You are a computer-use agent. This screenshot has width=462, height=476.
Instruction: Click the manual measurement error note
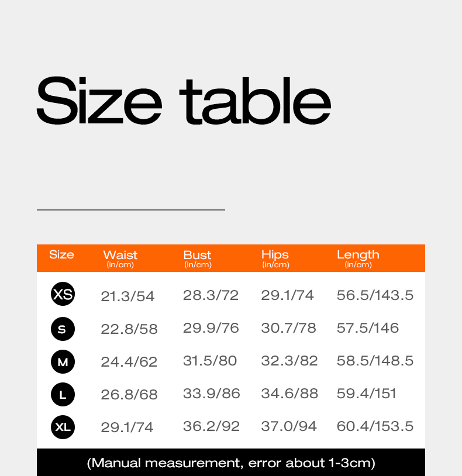pos(231,463)
